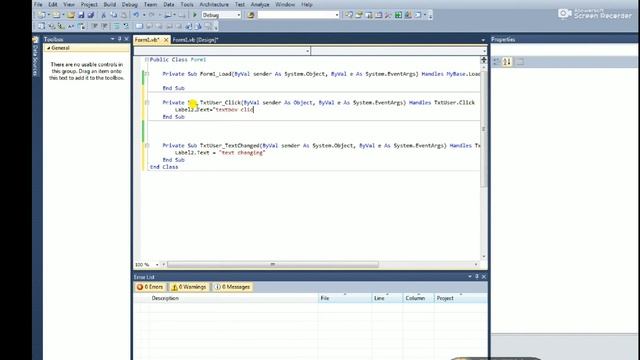The width and height of the screenshot is (640, 360).
Task: Open the Build menu
Action: pyautogui.click(x=109, y=4)
